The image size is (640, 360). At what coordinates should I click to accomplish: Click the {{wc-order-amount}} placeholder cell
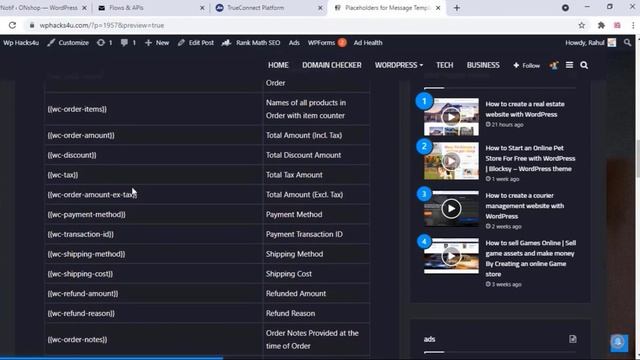click(153, 135)
